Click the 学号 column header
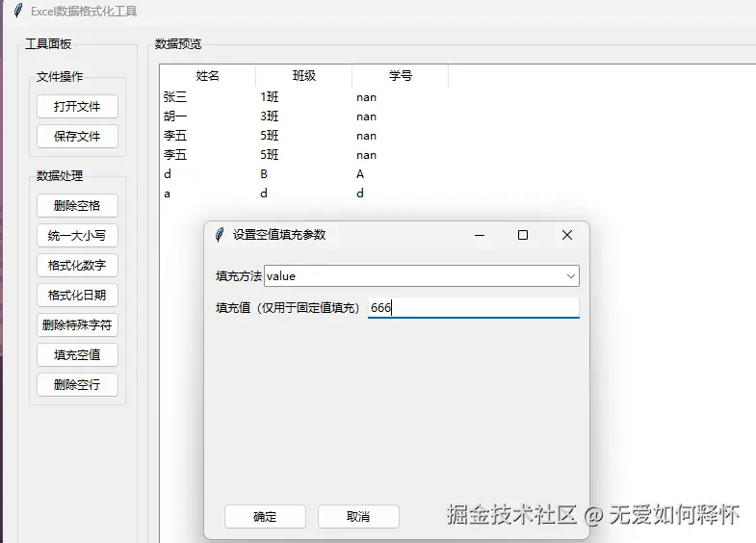756x543 pixels. coord(401,76)
